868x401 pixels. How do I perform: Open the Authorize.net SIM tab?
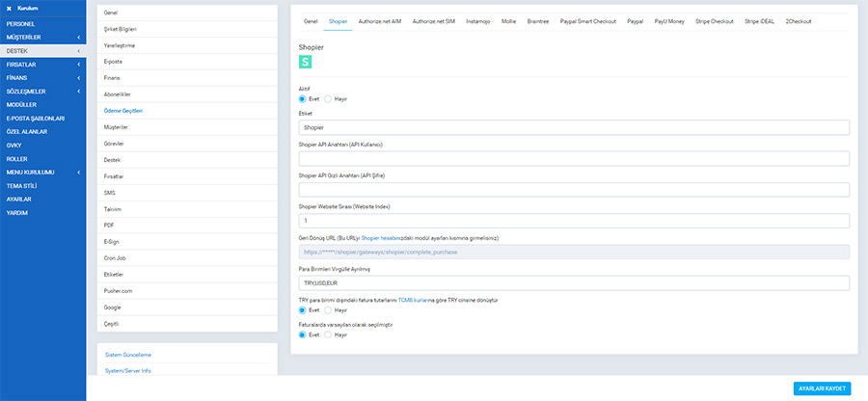point(433,21)
